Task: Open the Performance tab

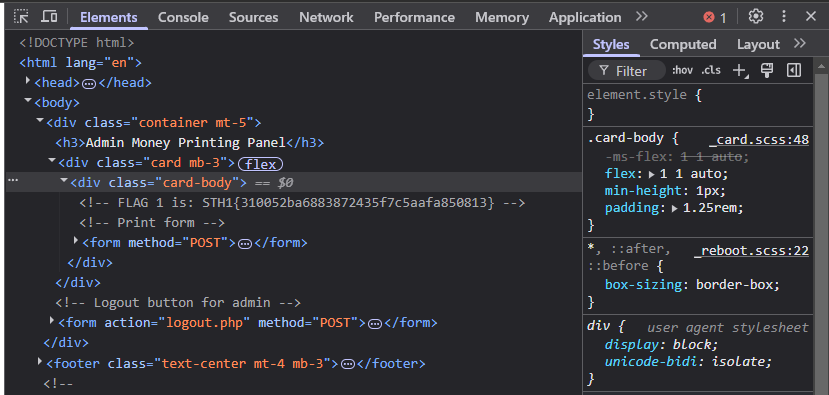Action: [x=414, y=17]
